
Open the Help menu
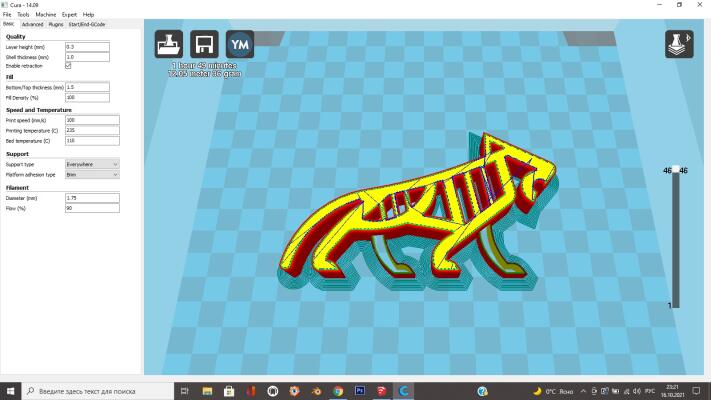click(88, 15)
